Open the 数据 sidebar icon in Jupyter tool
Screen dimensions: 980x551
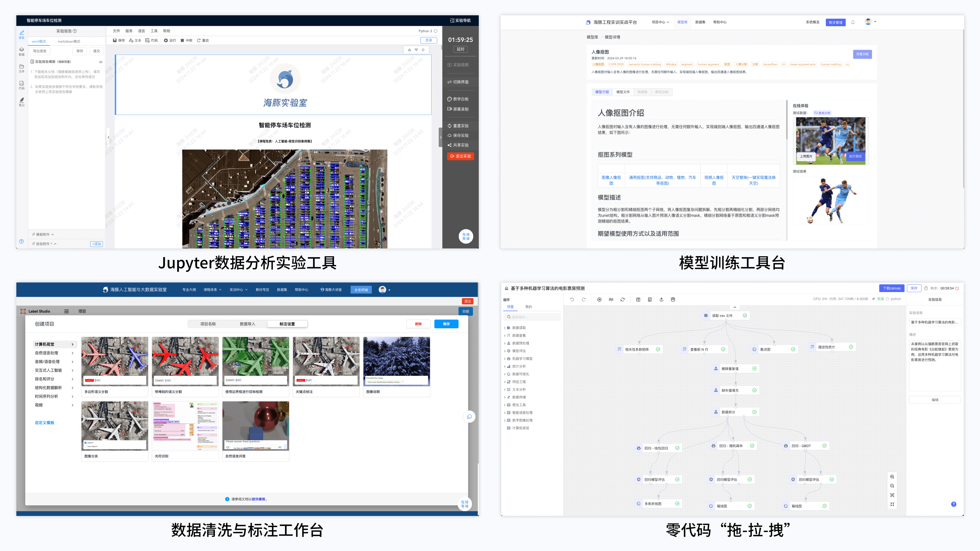pyautogui.click(x=22, y=52)
